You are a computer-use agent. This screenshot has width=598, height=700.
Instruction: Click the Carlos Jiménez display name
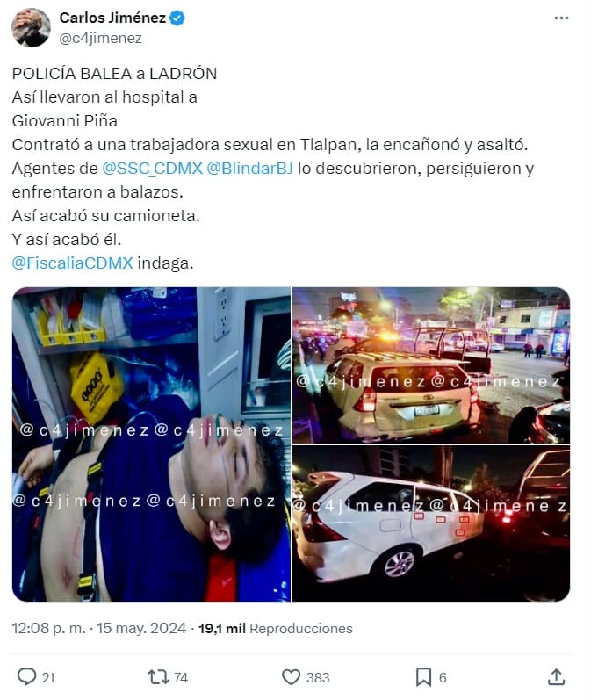[112, 18]
